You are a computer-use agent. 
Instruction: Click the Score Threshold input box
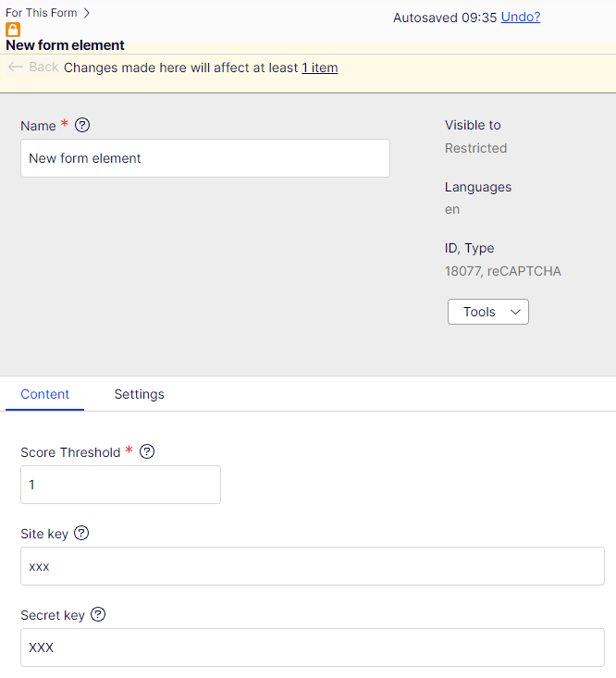[x=120, y=485]
